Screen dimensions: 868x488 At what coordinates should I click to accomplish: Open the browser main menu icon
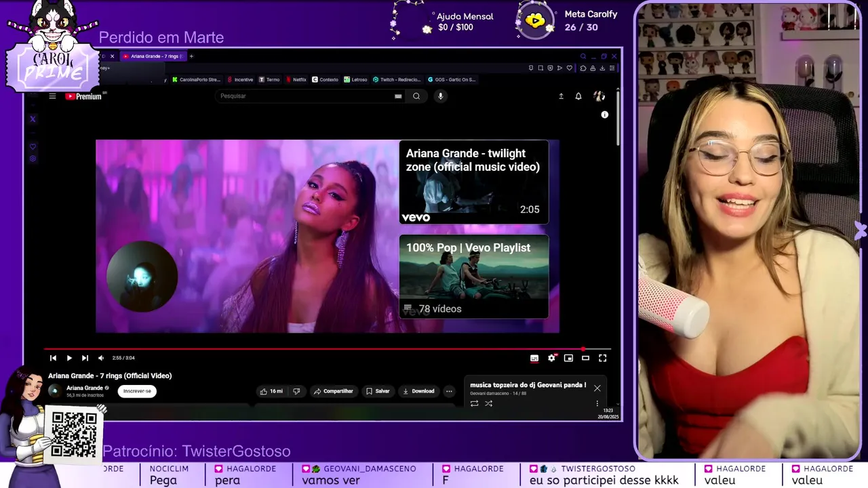tap(612, 68)
